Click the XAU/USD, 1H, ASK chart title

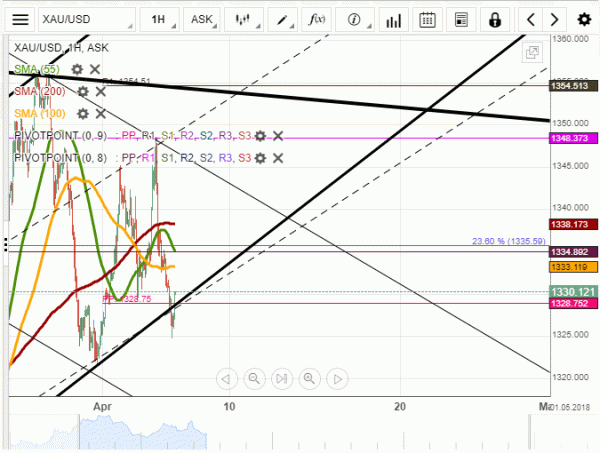tap(61, 48)
